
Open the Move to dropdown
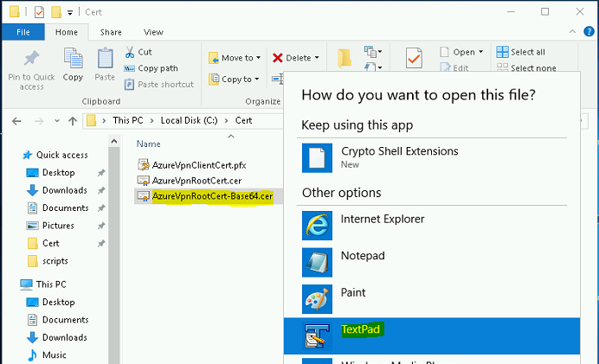235,58
